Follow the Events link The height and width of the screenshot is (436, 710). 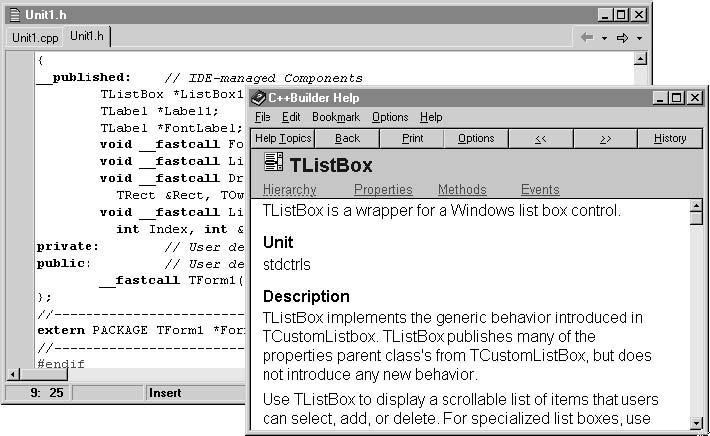click(x=540, y=190)
